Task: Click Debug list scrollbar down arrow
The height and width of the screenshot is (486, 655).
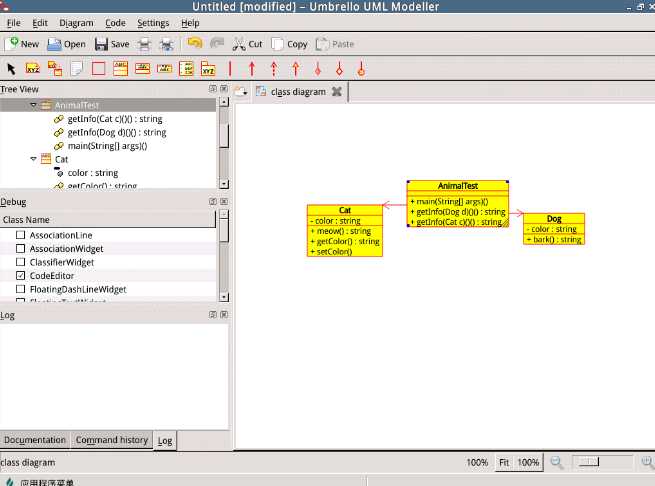Action: pyautogui.click(x=224, y=297)
